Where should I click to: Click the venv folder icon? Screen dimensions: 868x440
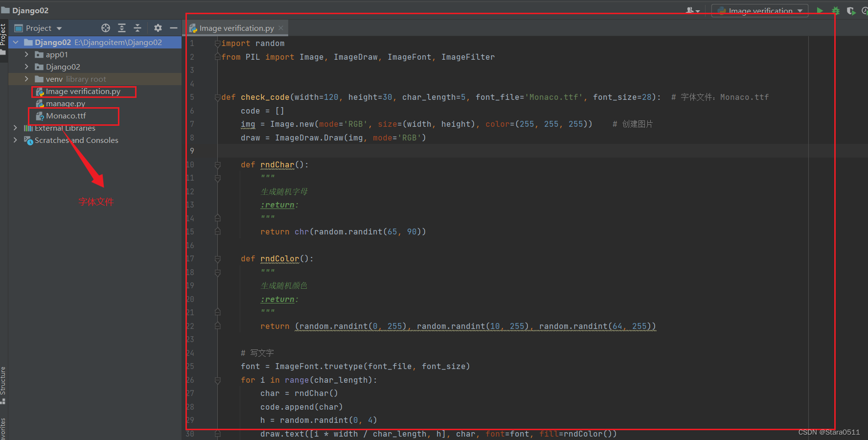point(39,79)
